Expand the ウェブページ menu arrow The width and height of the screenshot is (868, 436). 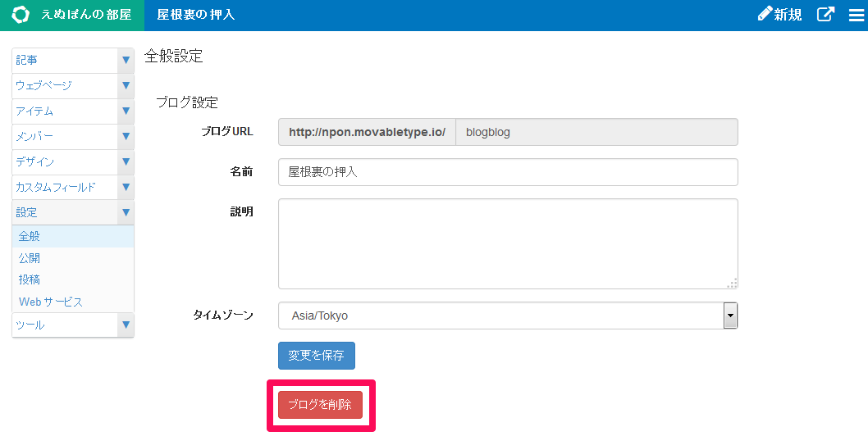(126, 85)
